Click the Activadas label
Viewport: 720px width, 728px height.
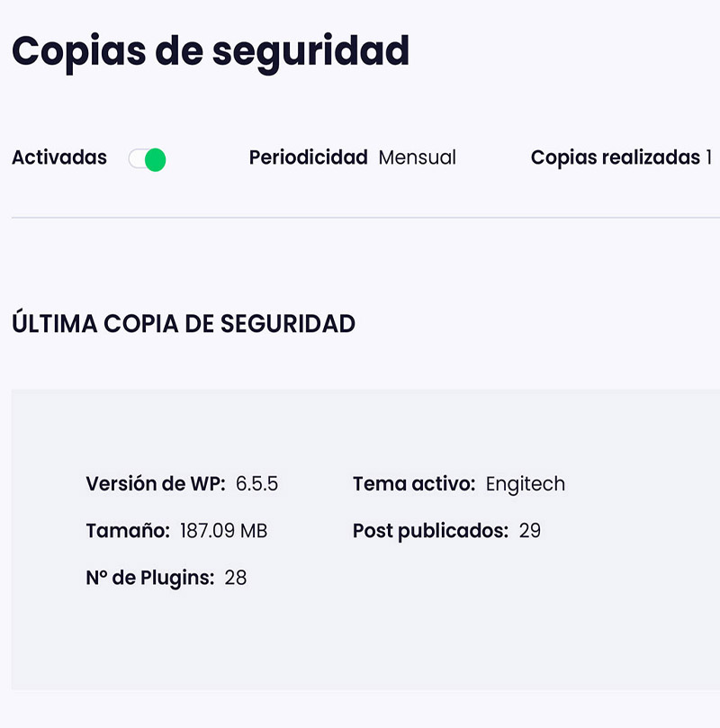(x=59, y=157)
